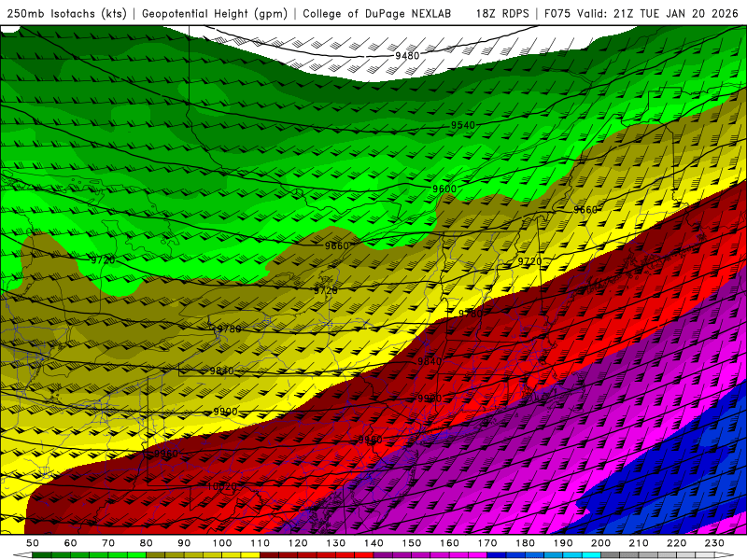Click the '18Z RDPS' model run label

[502, 14]
